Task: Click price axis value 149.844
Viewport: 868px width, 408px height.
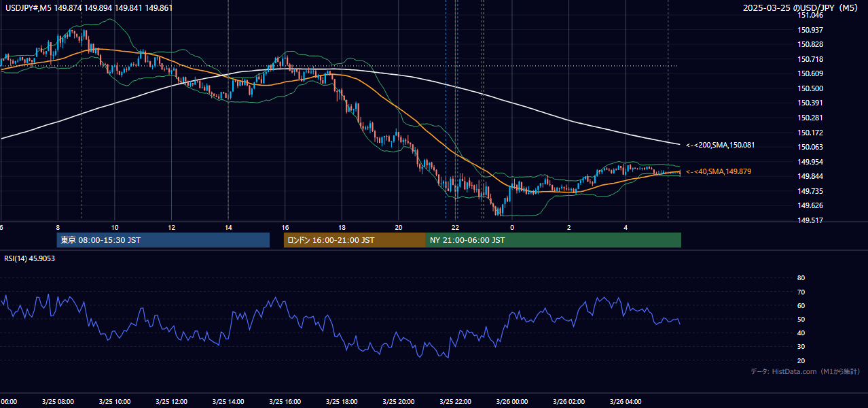Action: pyautogui.click(x=810, y=176)
